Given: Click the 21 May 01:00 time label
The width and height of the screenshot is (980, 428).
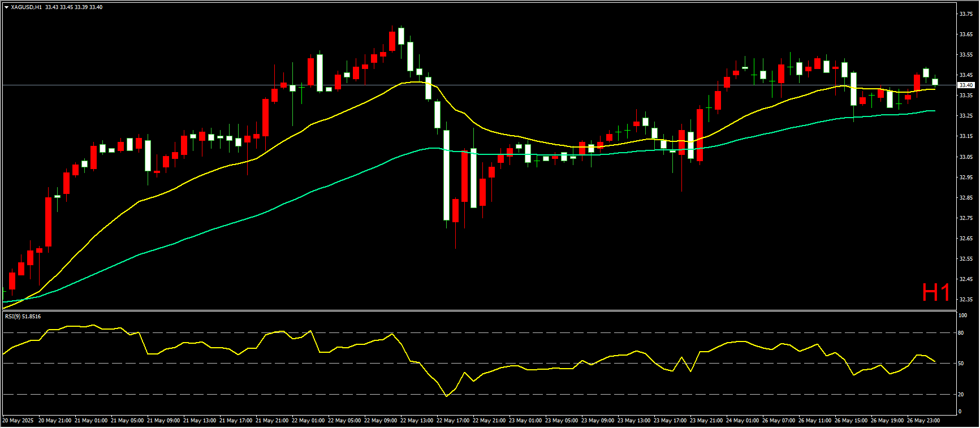Looking at the screenshot, I should [x=91, y=421].
